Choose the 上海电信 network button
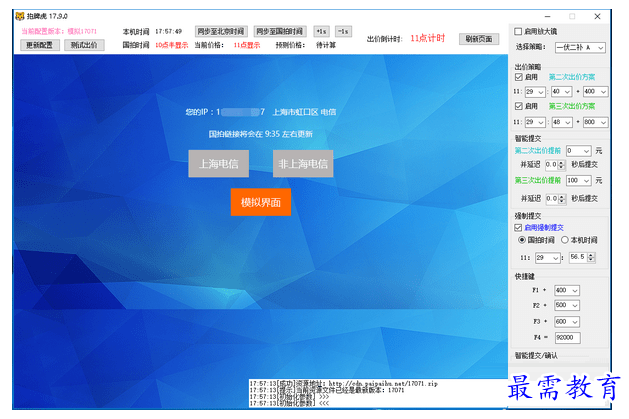The width and height of the screenshot is (629, 419). click(219, 164)
